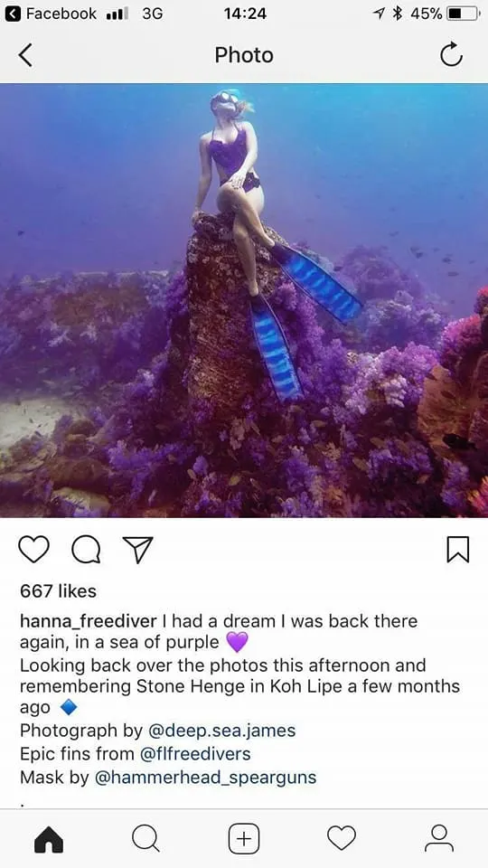Save the post with the bookmark icon
The width and height of the screenshot is (488, 868).
click(x=457, y=549)
